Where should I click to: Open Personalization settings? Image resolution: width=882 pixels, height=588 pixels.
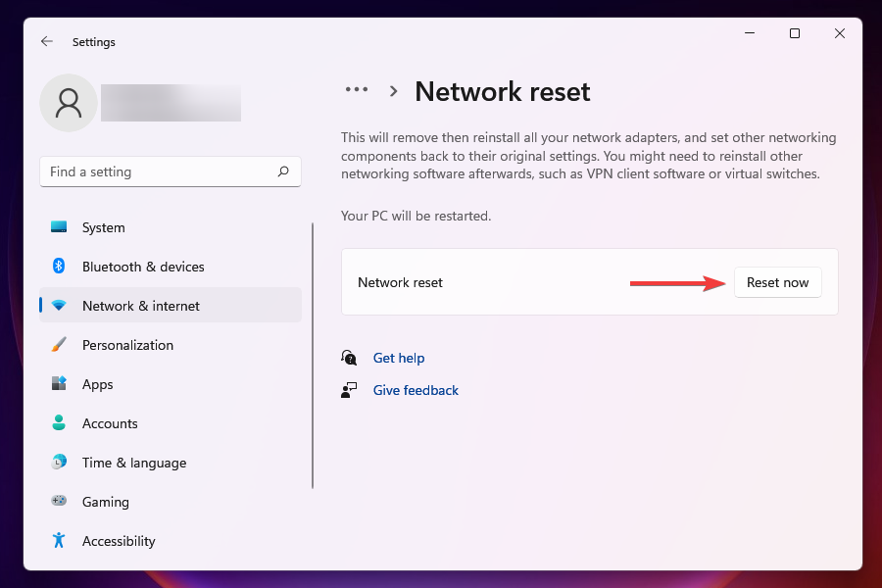pyautogui.click(x=171, y=345)
